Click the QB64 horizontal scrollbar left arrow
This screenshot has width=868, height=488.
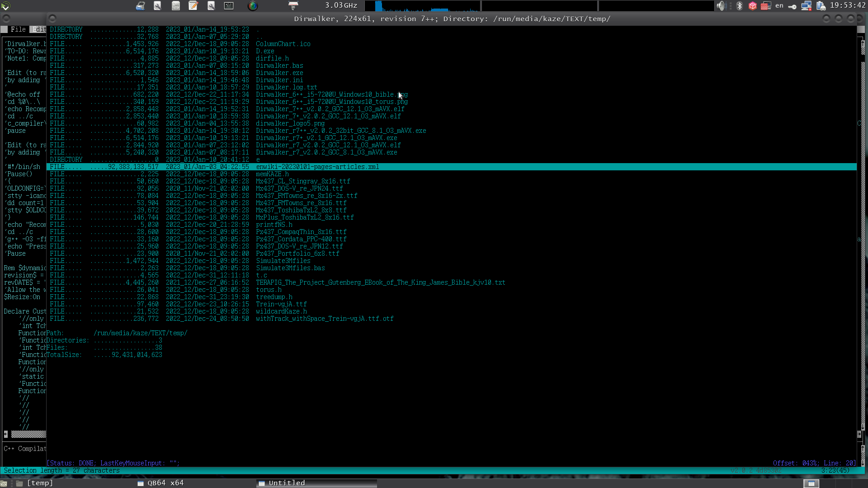[5, 434]
